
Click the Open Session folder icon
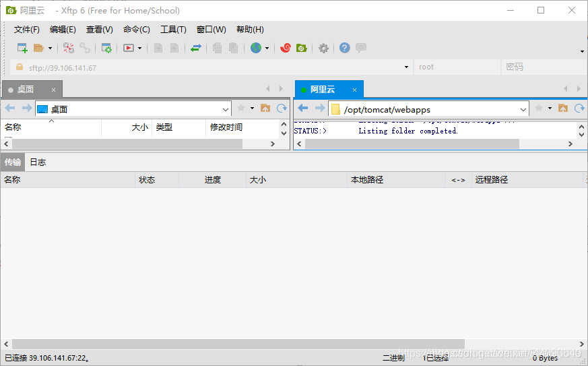click(38, 48)
